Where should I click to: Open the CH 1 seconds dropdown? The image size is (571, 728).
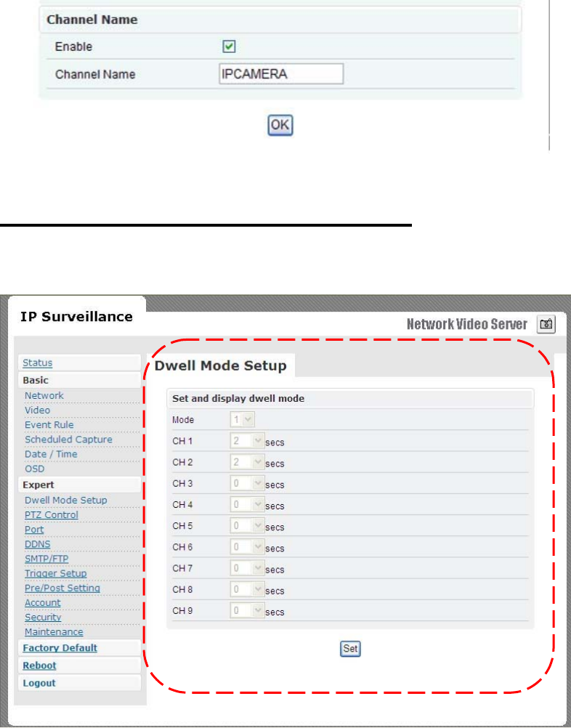click(x=248, y=441)
